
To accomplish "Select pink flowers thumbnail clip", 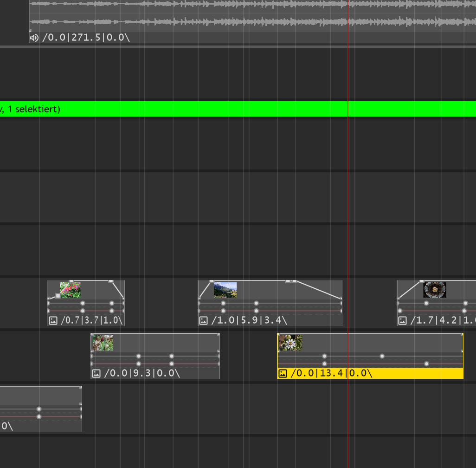I will pos(70,290).
